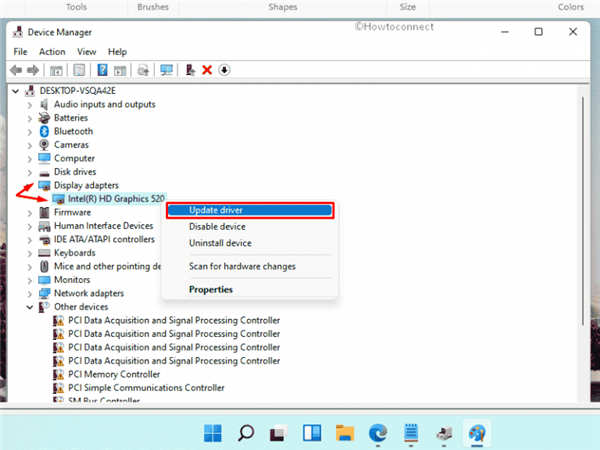
Task: Expand the Keyboards category
Action: tap(30, 253)
